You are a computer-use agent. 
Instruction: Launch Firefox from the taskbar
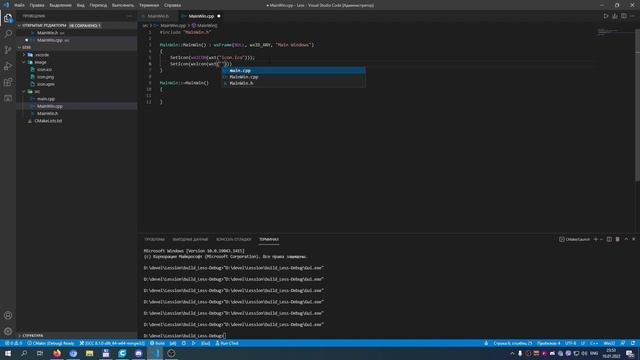57,353
